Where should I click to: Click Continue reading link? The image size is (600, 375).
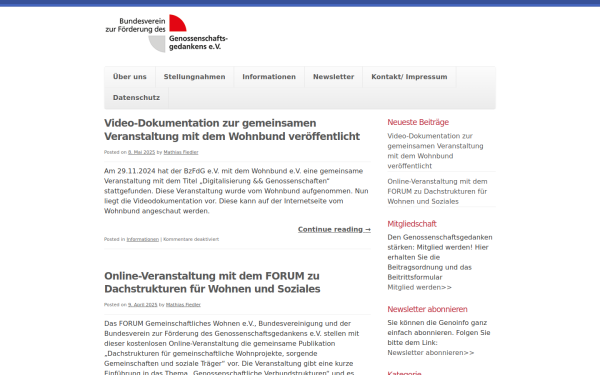334,230
